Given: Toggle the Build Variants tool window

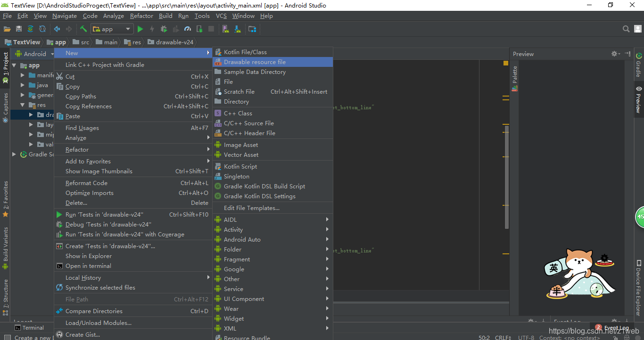Looking at the screenshot, I should pos(5,248).
